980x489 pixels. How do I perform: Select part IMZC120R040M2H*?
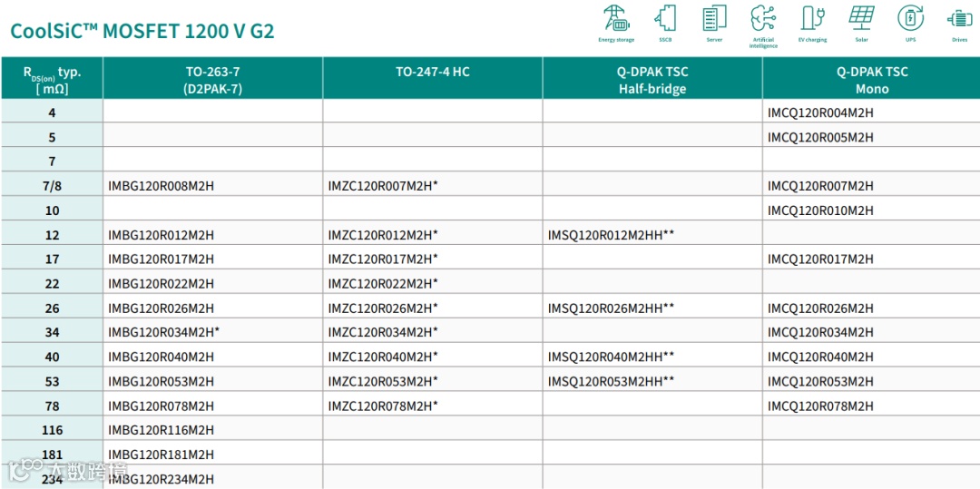pyautogui.click(x=383, y=357)
